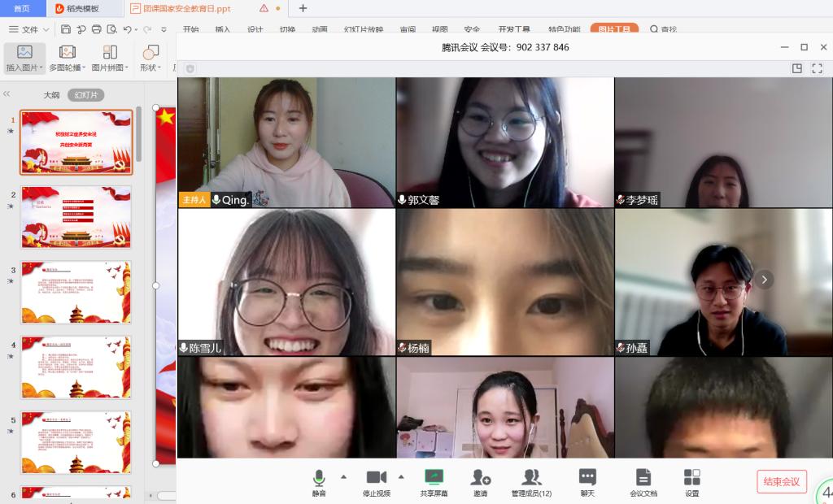Expand camera options arrow next to video
833x504 pixels.
[401, 476]
